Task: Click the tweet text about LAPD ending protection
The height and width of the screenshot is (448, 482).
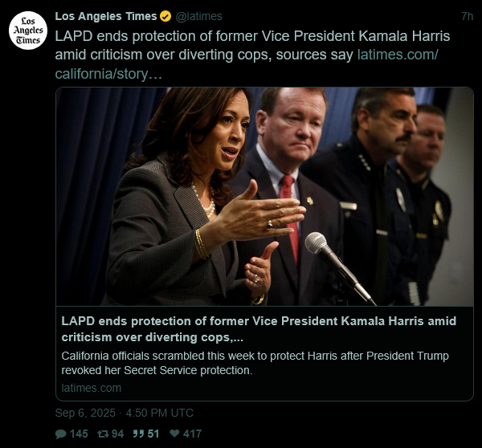Action: [252, 45]
